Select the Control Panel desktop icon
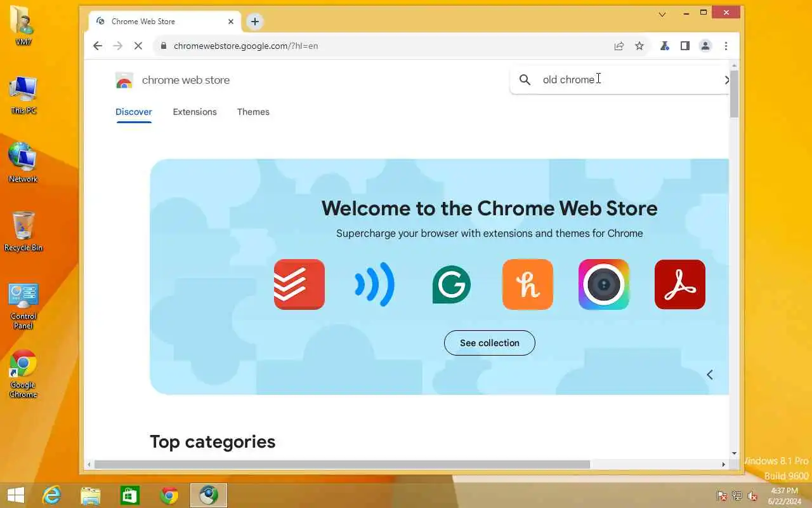This screenshot has width=812, height=508. pos(23,307)
